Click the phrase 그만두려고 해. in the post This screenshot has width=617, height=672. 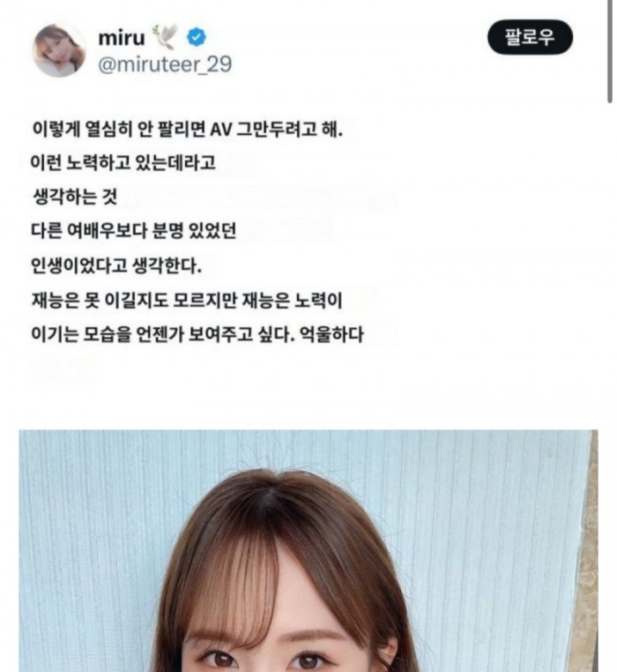point(290,129)
